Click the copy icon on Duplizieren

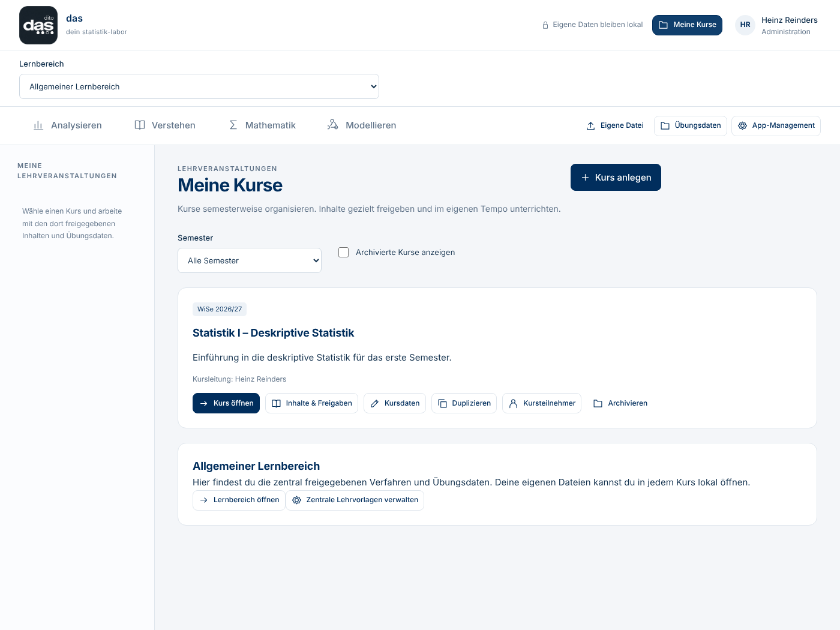tap(443, 404)
